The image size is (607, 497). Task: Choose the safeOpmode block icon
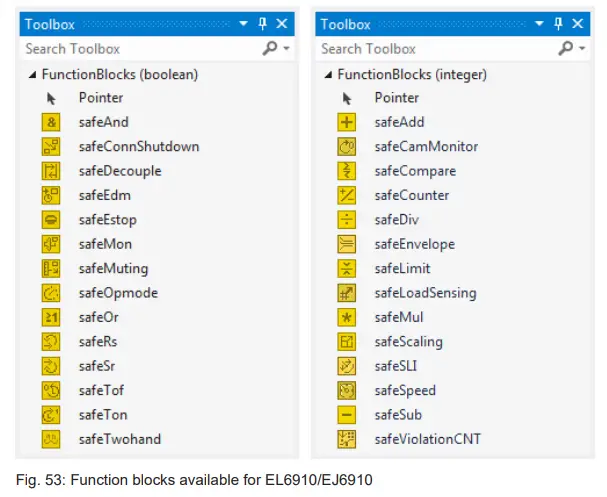coord(51,293)
